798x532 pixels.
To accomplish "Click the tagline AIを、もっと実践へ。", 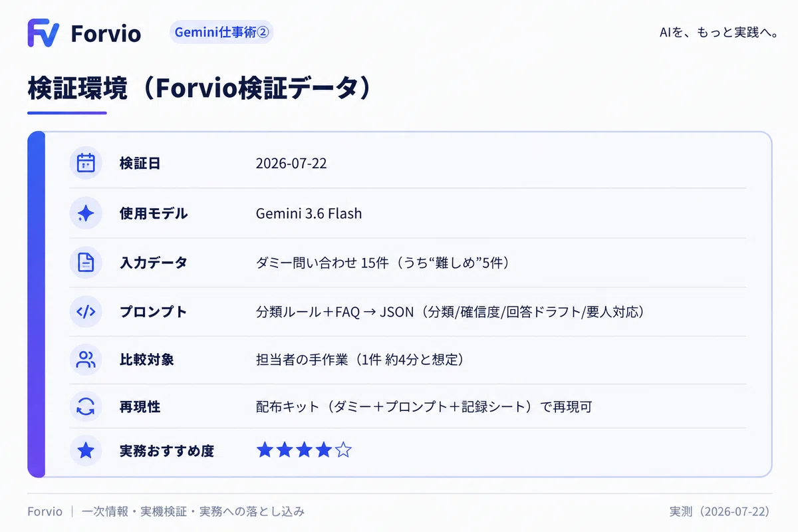I will [719, 33].
